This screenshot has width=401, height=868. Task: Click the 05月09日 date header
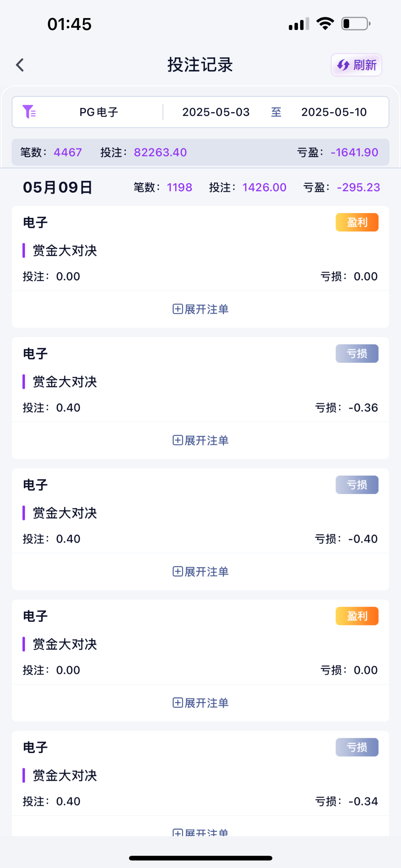coord(58,187)
